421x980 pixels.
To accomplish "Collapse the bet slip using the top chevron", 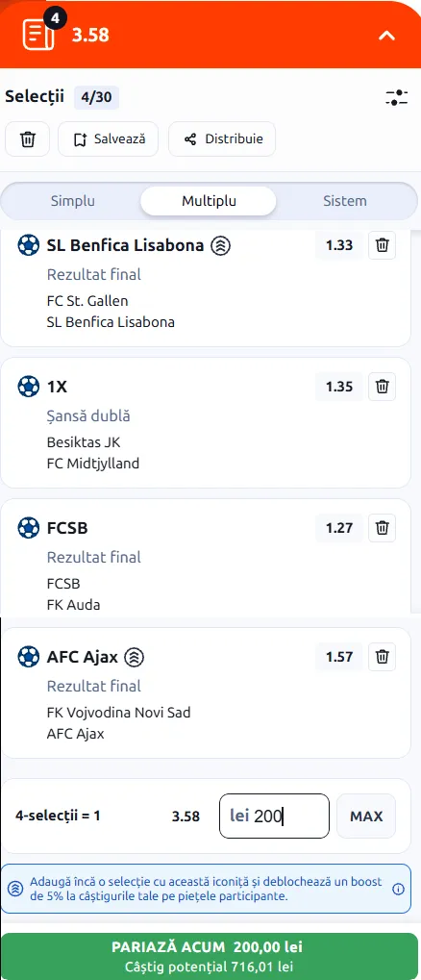I will tap(386, 36).
